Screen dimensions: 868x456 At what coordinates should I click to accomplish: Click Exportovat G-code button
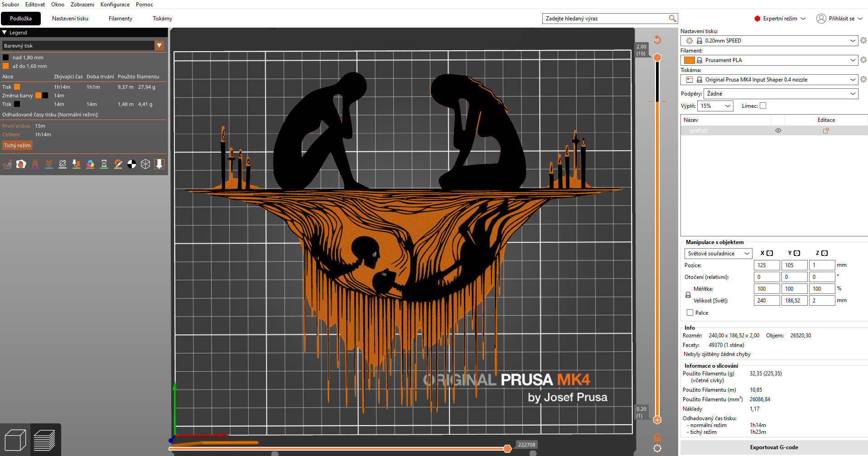pyautogui.click(x=774, y=447)
